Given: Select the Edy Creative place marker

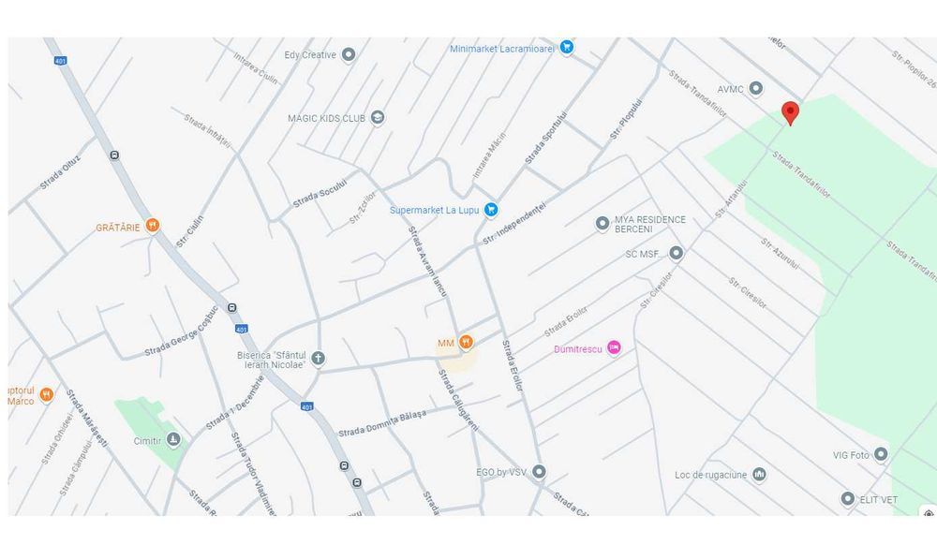Looking at the screenshot, I should pyautogui.click(x=349, y=55).
